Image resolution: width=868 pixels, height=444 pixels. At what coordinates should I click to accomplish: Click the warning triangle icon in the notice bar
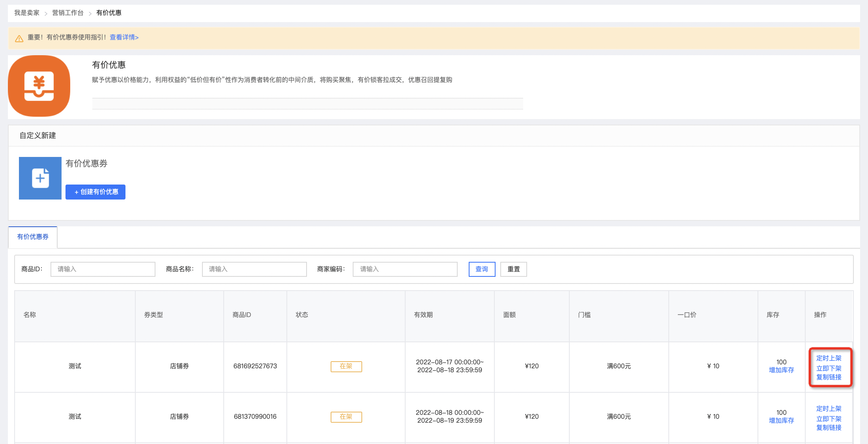coord(19,38)
